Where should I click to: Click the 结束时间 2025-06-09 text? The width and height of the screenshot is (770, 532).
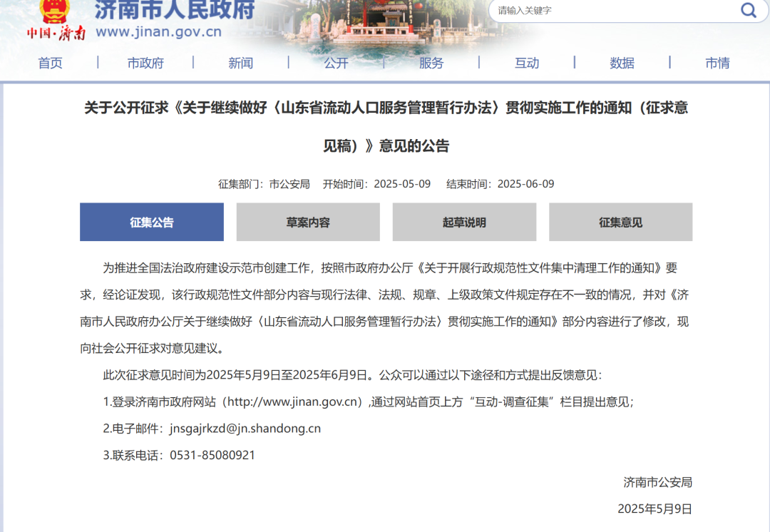tap(500, 184)
